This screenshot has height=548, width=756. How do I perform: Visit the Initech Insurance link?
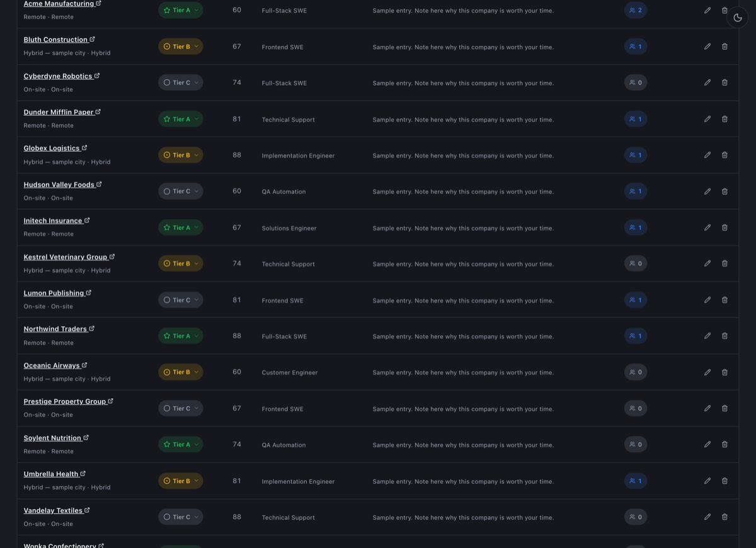click(57, 220)
